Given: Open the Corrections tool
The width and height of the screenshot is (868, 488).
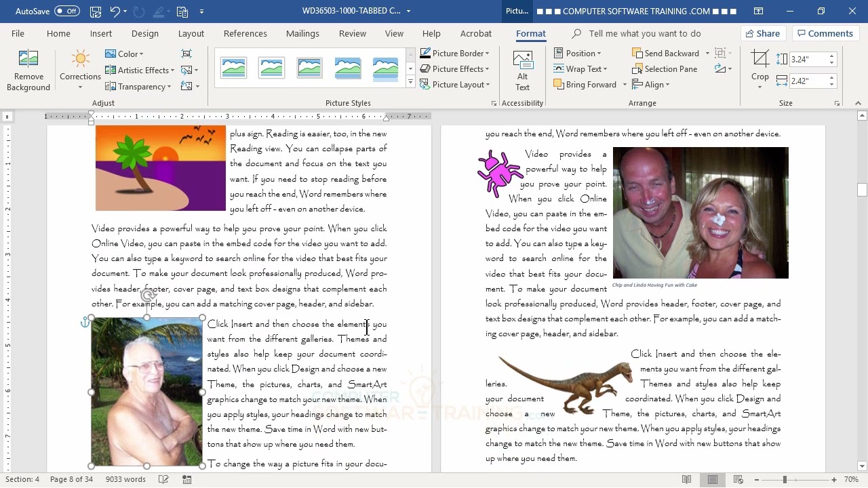Looking at the screenshot, I should [80, 70].
